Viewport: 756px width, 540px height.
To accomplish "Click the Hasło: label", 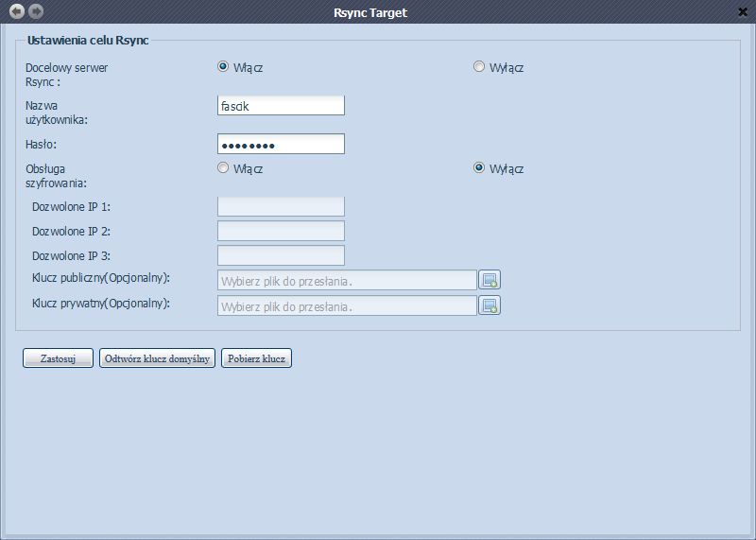I will 41,145.
